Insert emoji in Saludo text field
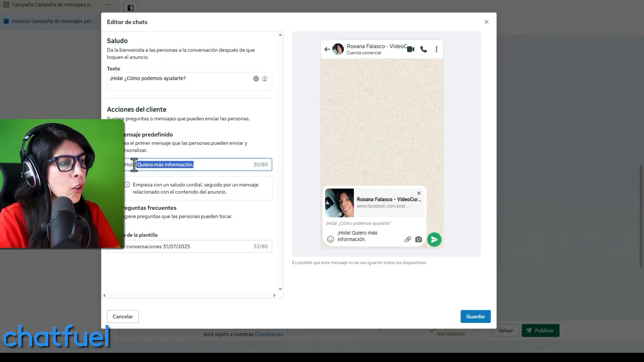Viewport: 644px width, 362px height. 256,78
